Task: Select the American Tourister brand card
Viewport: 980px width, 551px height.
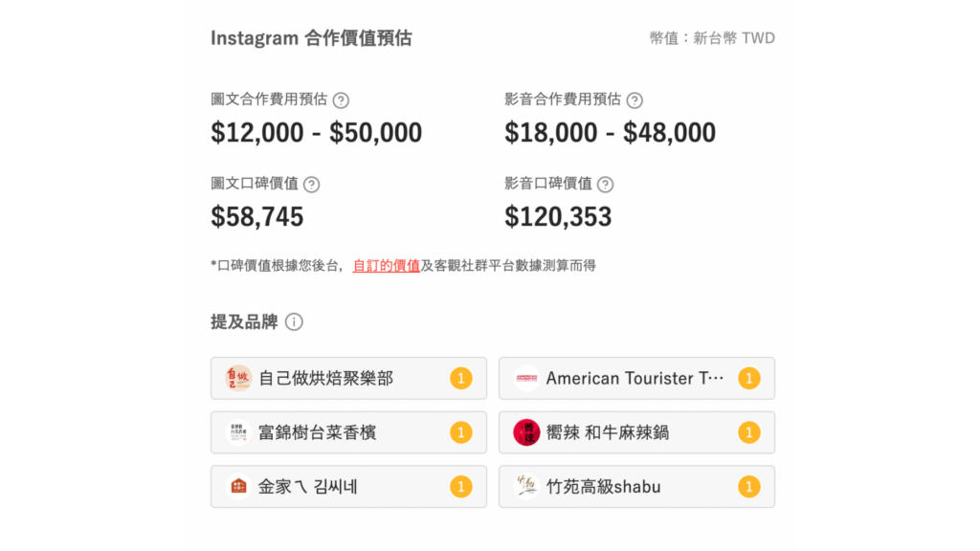Action: [636, 378]
